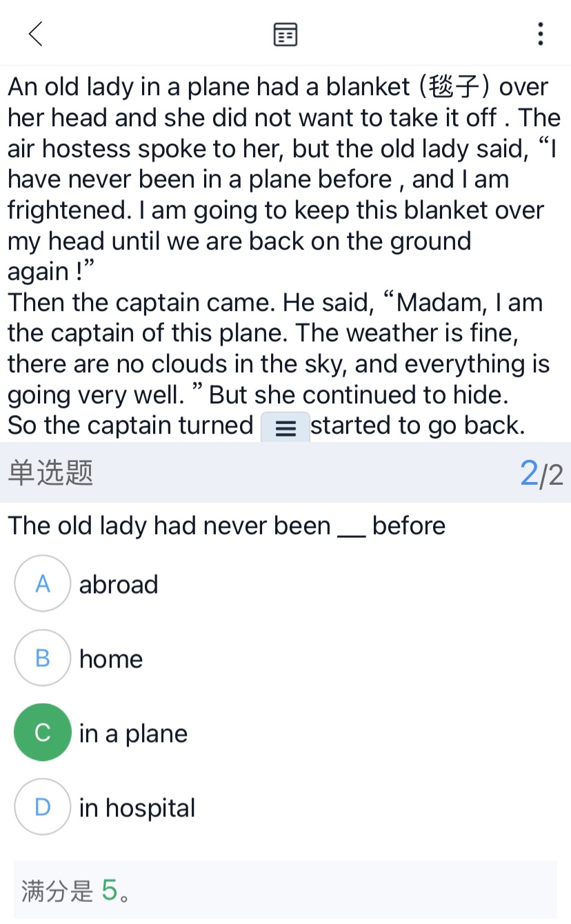Image resolution: width=571 pixels, height=924 pixels.
Task: Tap the 满分是 score note
Action: tap(58, 891)
